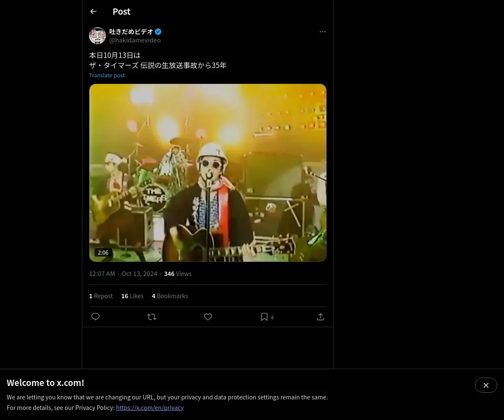The height and width of the screenshot is (420, 504).
Task: Toggle the bookmark icon
Action: 264,317
